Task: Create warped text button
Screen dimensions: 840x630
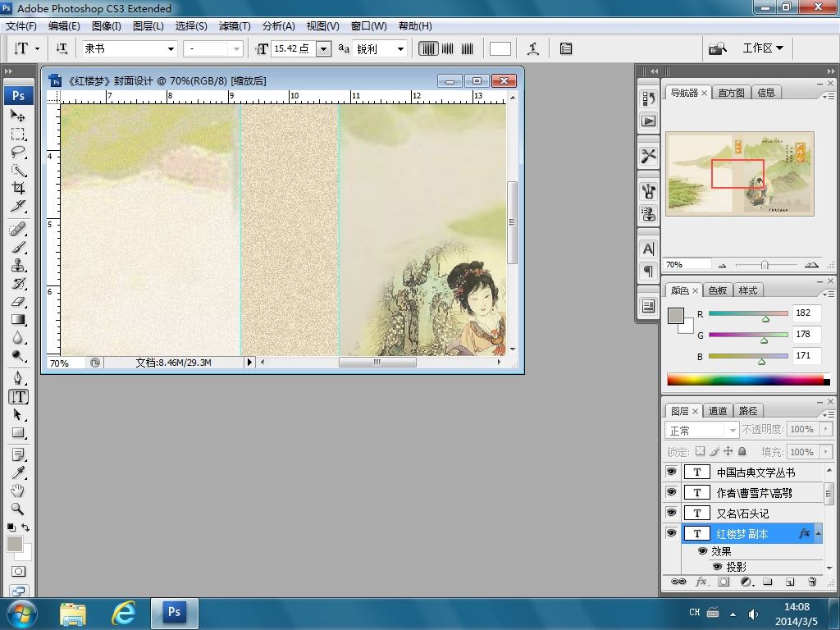Action: point(533,48)
